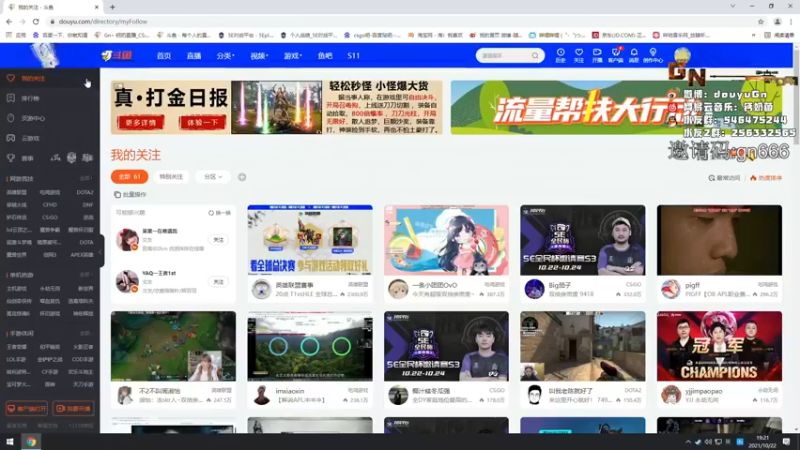Click the Douyu logo in header
This screenshot has width=800, height=450.
click(117, 56)
